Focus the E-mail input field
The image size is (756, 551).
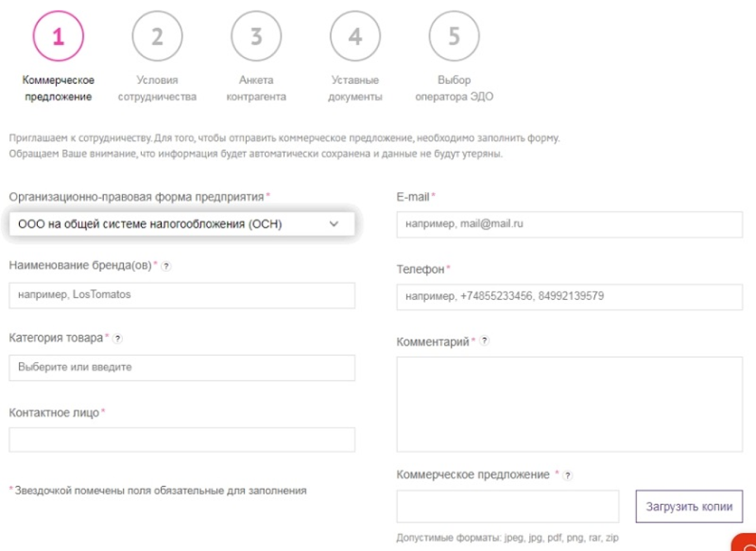click(569, 224)
